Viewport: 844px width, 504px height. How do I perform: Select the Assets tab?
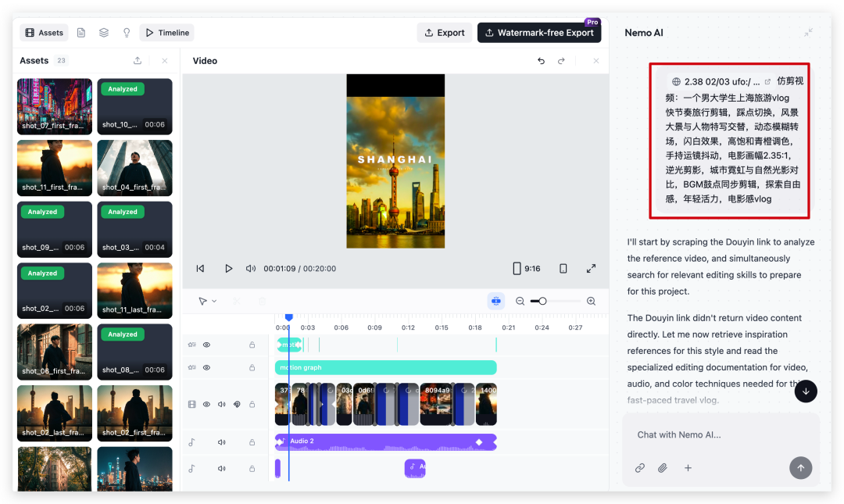[x=44, y=33]
